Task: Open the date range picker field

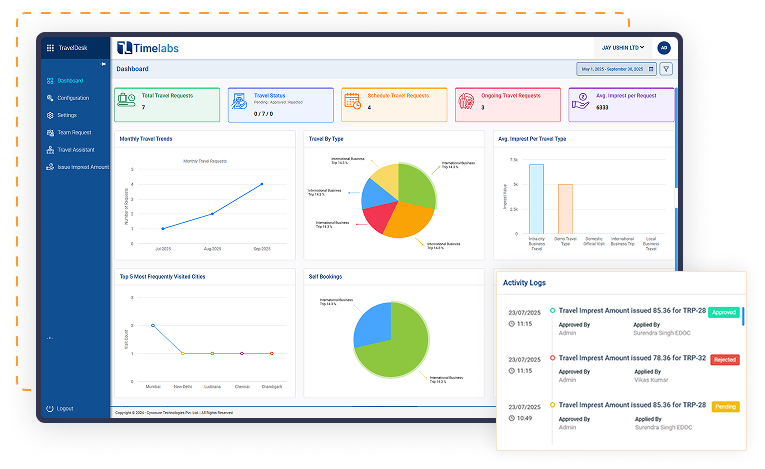Action: coord(616,69)
